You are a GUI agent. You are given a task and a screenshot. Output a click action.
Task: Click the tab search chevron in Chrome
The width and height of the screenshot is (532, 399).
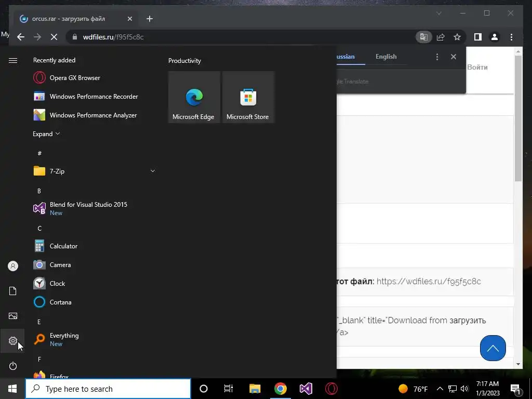click(x=438, y=13)
